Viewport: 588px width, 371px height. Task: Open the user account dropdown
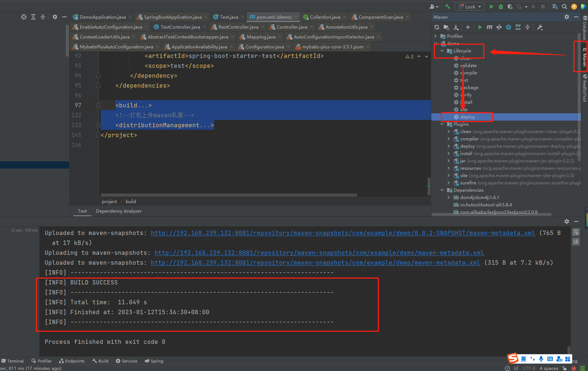[x=434, y=7]
